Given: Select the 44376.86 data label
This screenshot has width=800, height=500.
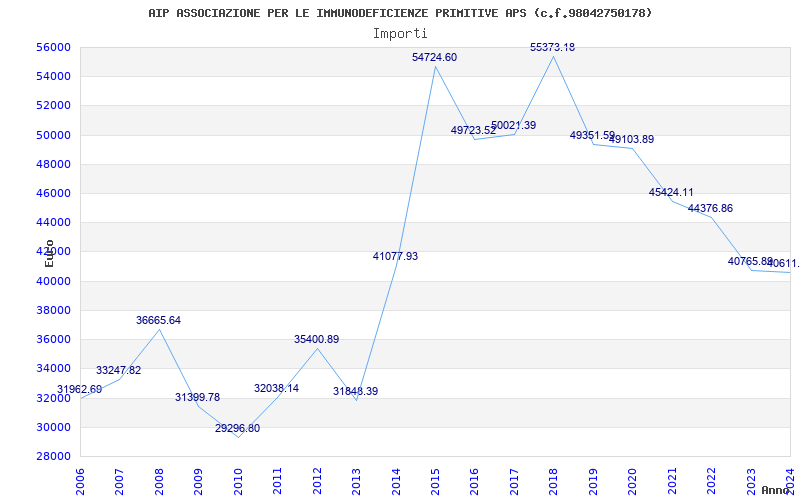Looking at the screenshot, I should coord(710,209).
